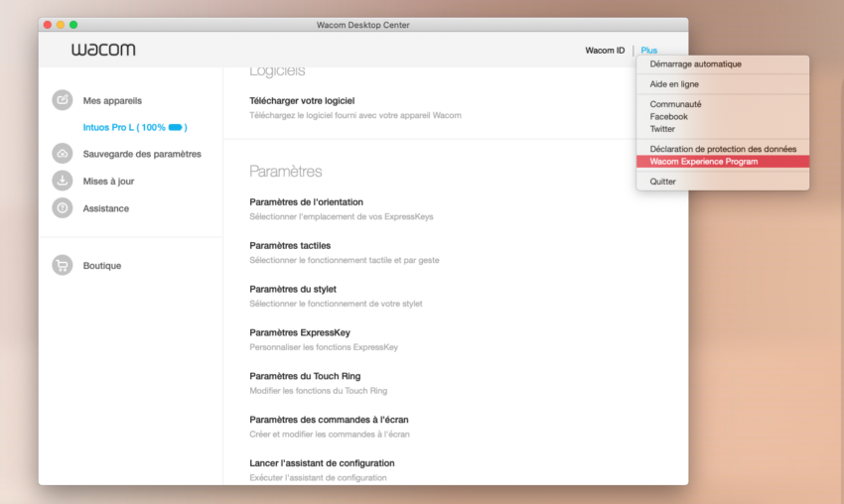Click 'Téléchargez le logiciel fourni' description text
This screenshot has width=844, height=504.
click(355, 115)
